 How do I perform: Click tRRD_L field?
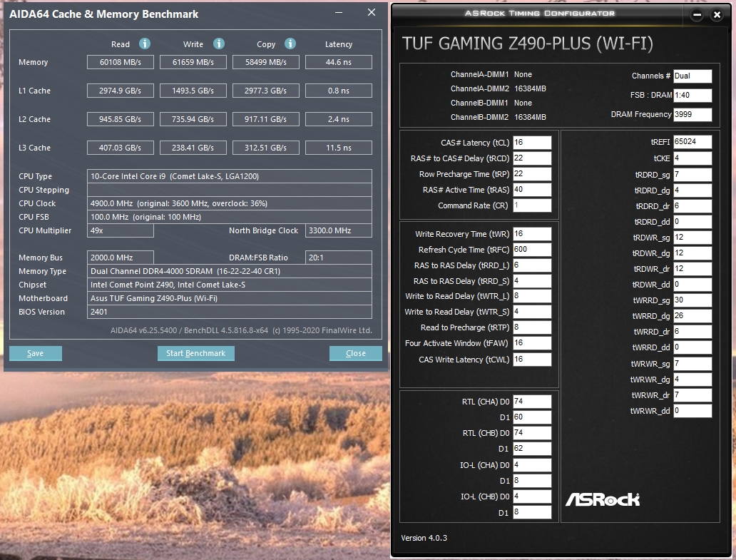pos(532,265)
